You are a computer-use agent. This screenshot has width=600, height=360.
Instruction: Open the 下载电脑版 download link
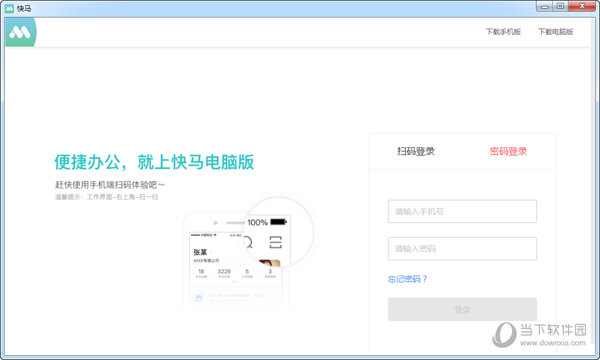tap(556, 32)
